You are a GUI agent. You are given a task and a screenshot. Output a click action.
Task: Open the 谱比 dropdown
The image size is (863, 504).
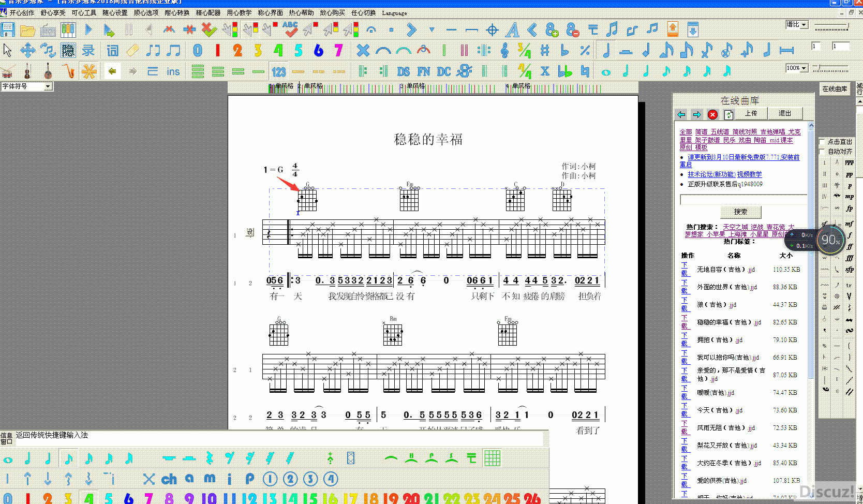(x=804, y=24)
